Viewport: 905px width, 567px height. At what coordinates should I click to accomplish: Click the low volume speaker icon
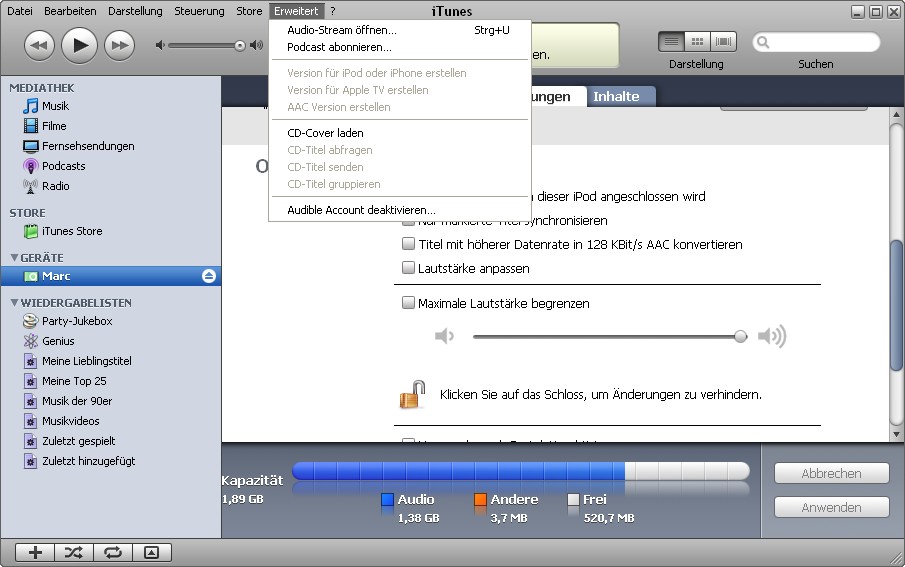point(160,45)
